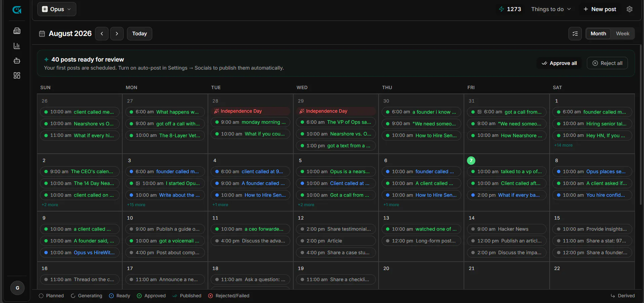This screenshot has height=303, width=644.
Task: Open 'a founder i know' 6:00 am post
Action: [421, 112]
